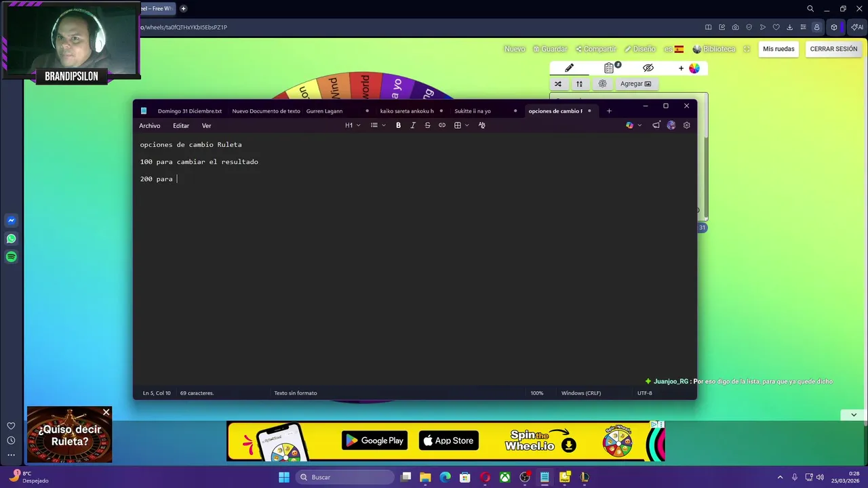Screen dimensions: 868x488
Task: Show hidden system tray icons
Action: (780, 477)
